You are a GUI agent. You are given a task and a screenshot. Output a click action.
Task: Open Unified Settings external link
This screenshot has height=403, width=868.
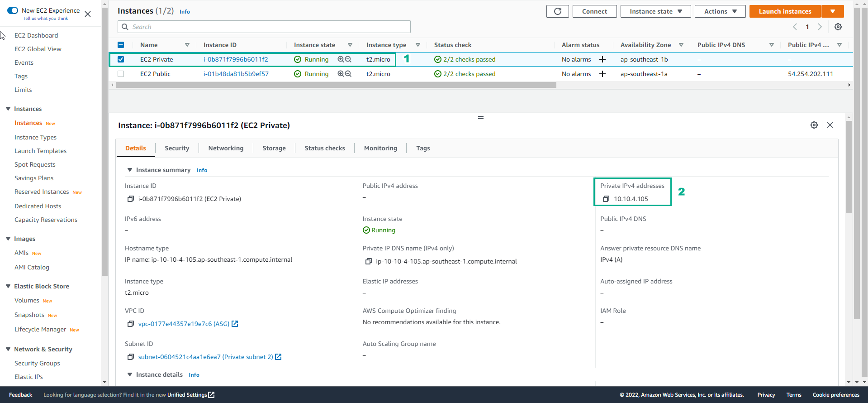click(211, 395)
